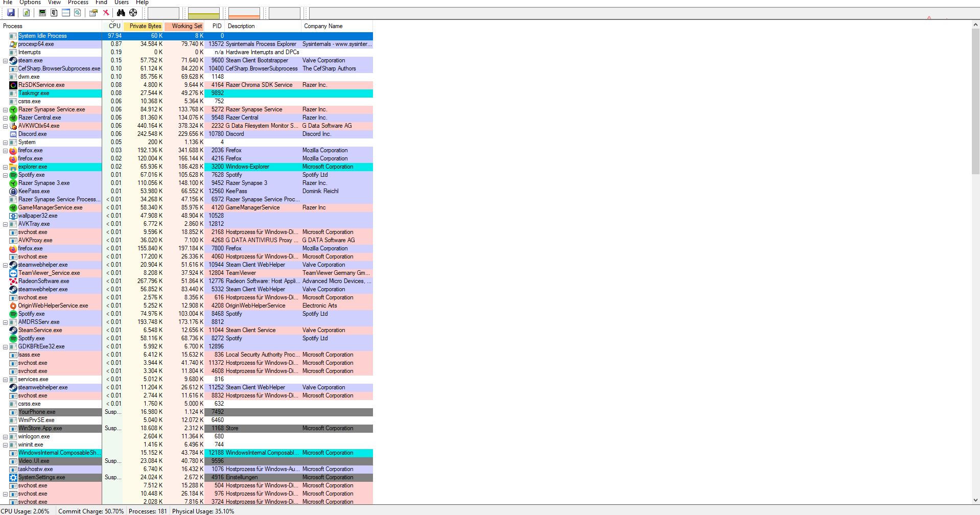
Task: Click the wallpaper32.exe icon
Action: click(13, 216)
